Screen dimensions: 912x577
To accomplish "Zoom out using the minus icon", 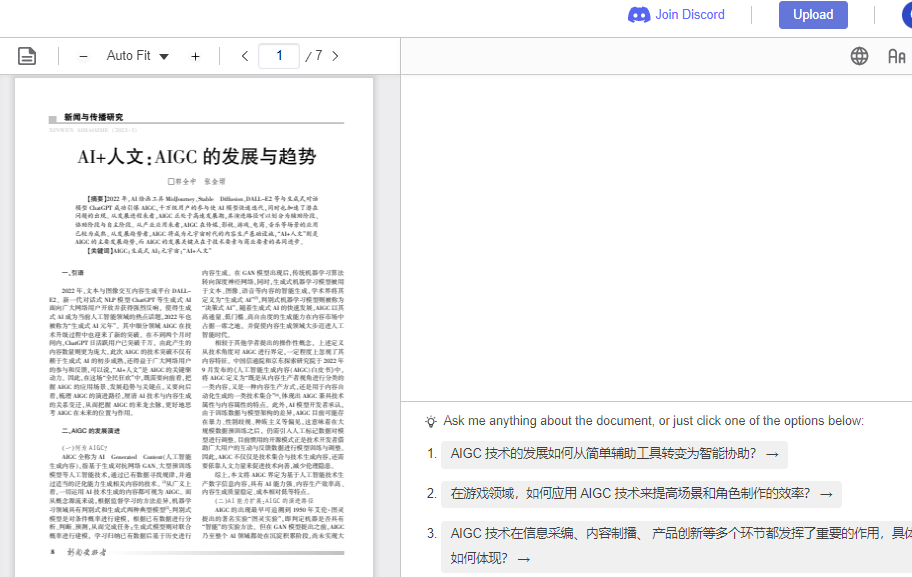I will [84, 55].
